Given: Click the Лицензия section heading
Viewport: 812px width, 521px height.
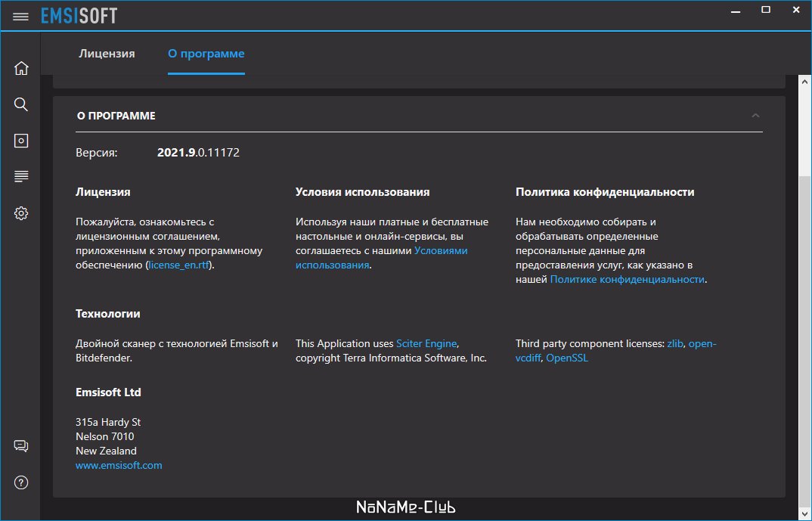Looking at the screenshot, I should (103, 191).
